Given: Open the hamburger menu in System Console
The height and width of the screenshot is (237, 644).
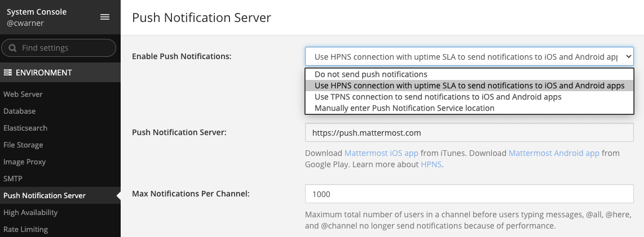Looking at the screenshot, I should [105, 17].
